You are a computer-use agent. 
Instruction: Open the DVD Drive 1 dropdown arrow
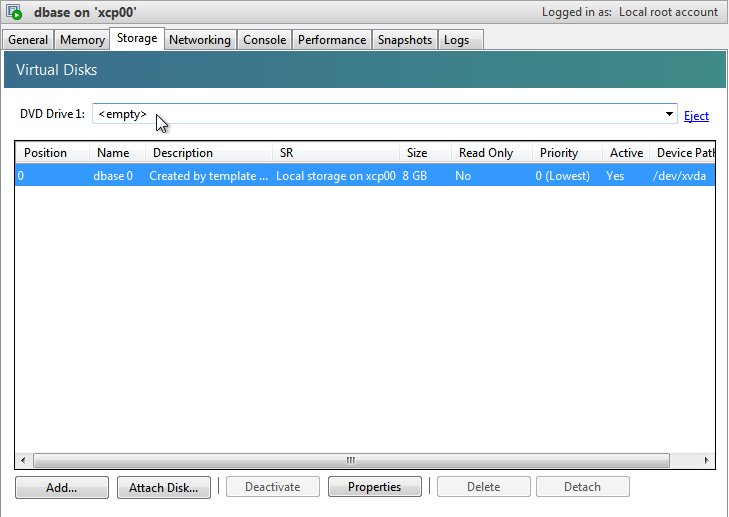[669, 114]
